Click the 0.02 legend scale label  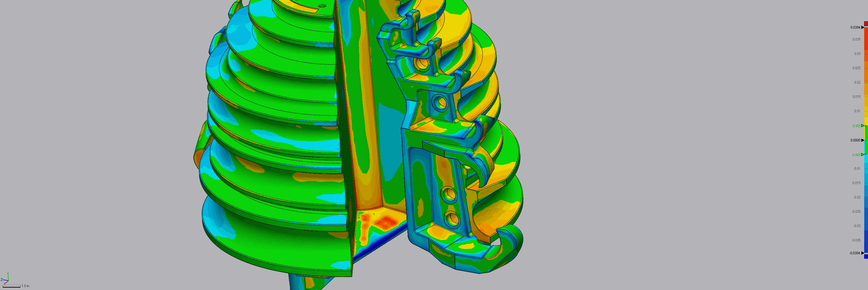(x=857, y=83)
